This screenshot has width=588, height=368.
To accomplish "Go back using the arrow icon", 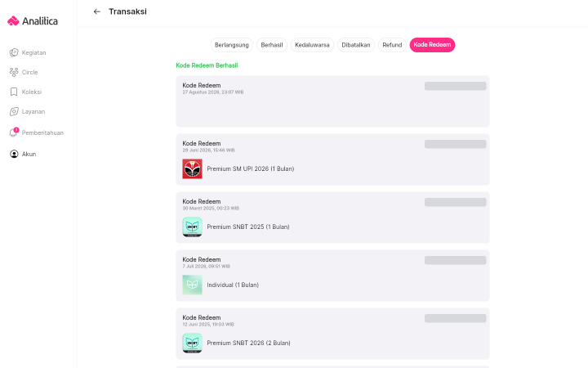I will pos(96,11).
